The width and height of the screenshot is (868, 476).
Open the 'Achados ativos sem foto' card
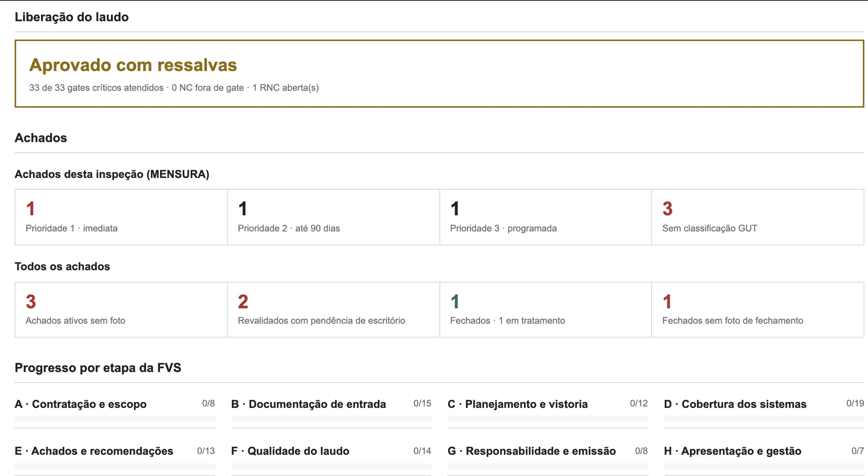[x=121, y=310]
